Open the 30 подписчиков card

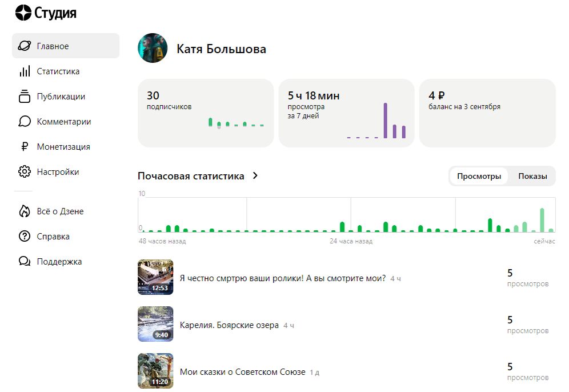pyautogui.click(x=206, y=113)
